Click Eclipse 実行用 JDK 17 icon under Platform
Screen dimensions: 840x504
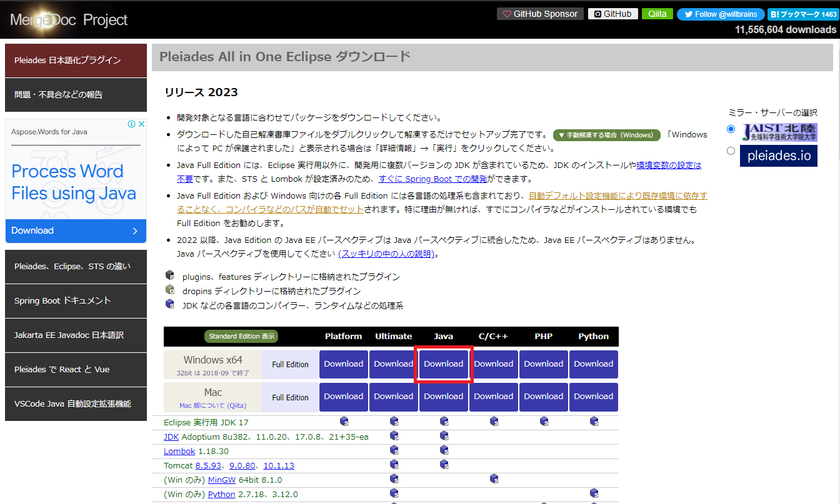click(x=344, y=421)
